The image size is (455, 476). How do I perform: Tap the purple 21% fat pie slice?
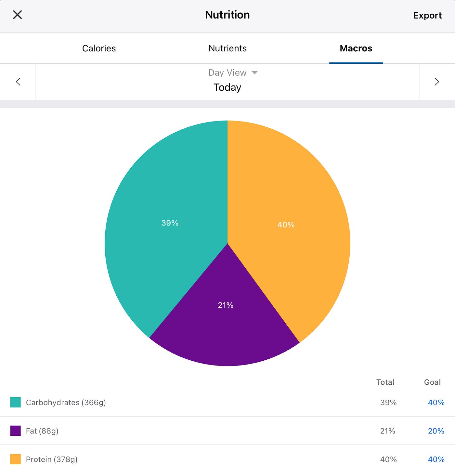pos(226,305)
